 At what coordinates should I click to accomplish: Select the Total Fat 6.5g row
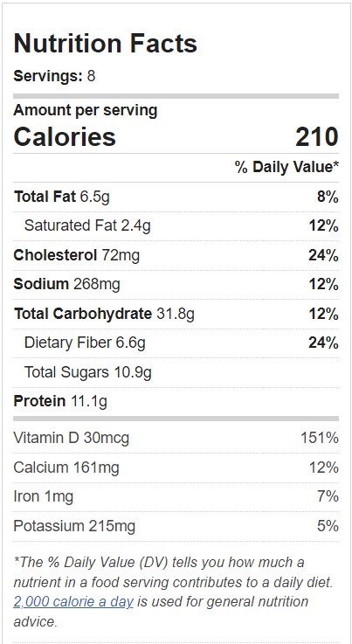pyautogui.click(x=176, y=197)
